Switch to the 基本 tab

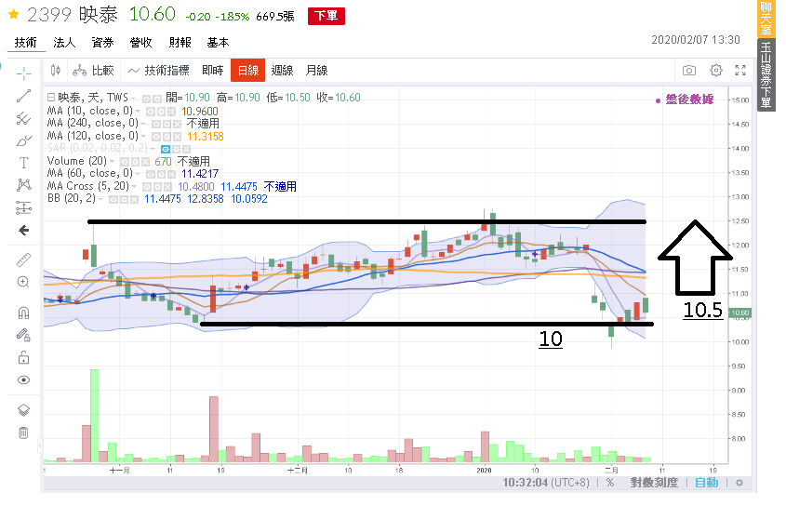(218, 43)
